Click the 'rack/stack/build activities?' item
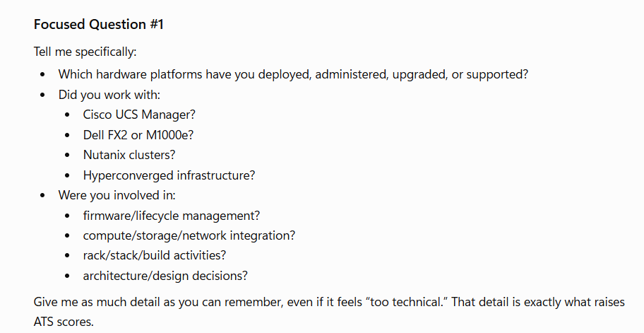This screenshot has height=333, width=644. pos(155,255)
